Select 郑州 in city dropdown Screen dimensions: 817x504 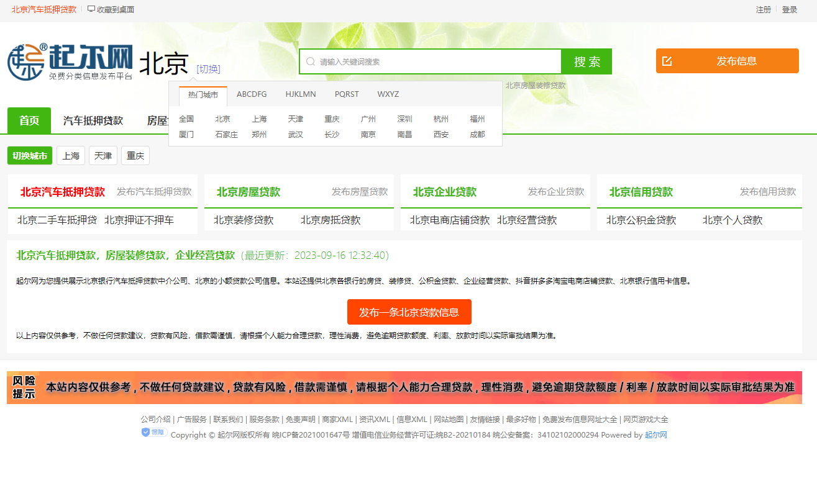click(x=259, y=134)
